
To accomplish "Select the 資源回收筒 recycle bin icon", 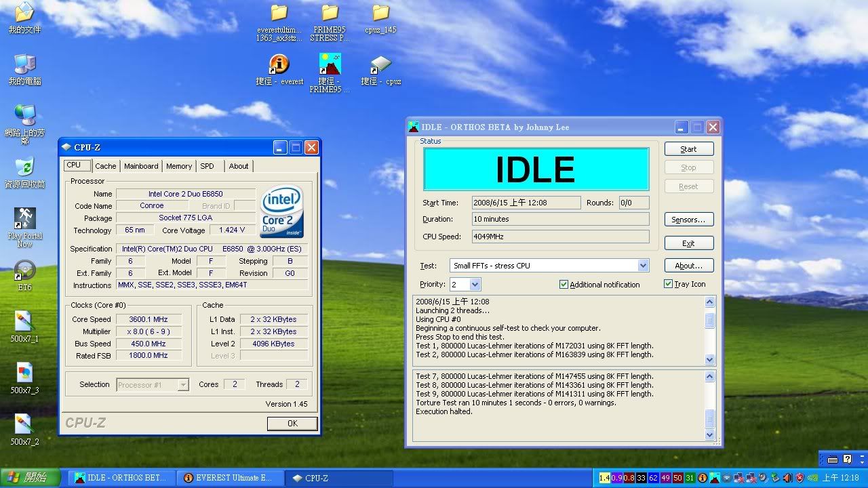I will click(x=24, y=173).
